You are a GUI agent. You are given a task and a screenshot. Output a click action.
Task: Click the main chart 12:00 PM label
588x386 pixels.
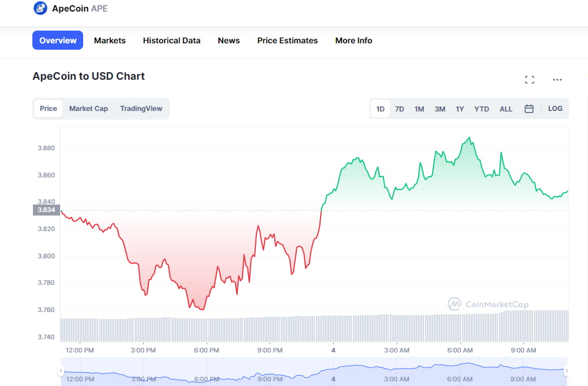click(80, 350)
